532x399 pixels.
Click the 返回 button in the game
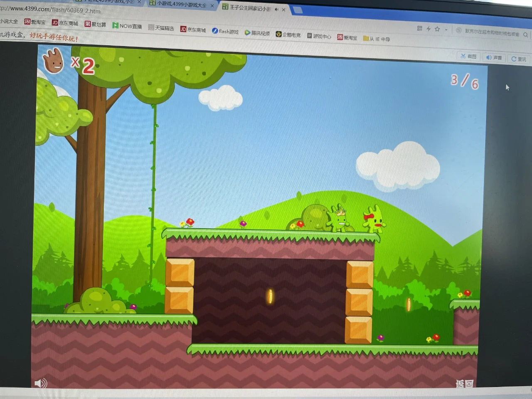464,384
